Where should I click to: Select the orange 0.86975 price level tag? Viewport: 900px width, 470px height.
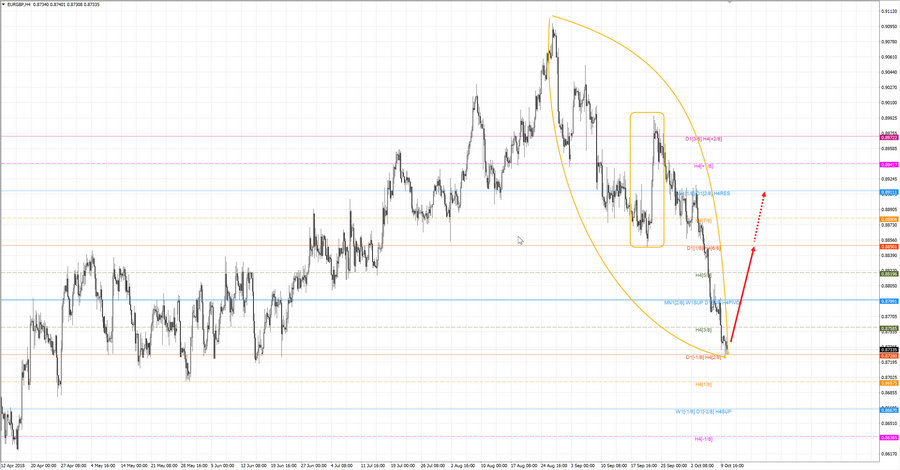tap(889, 383)
